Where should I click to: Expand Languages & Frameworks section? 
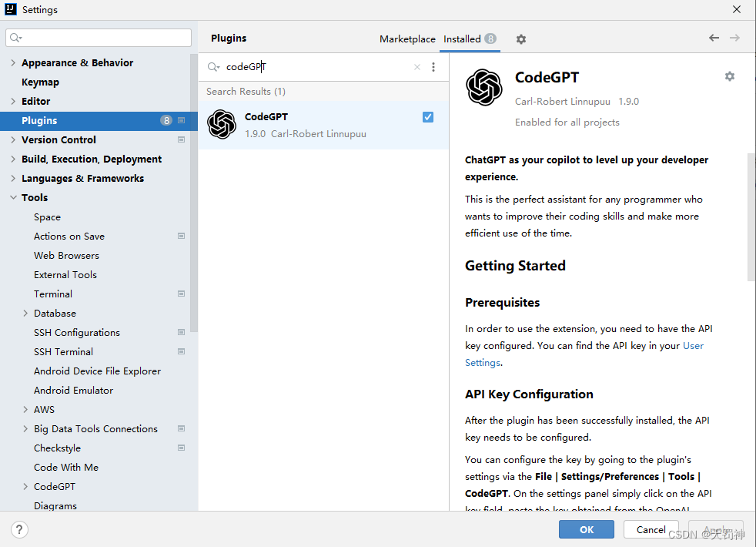pos(13,179)
